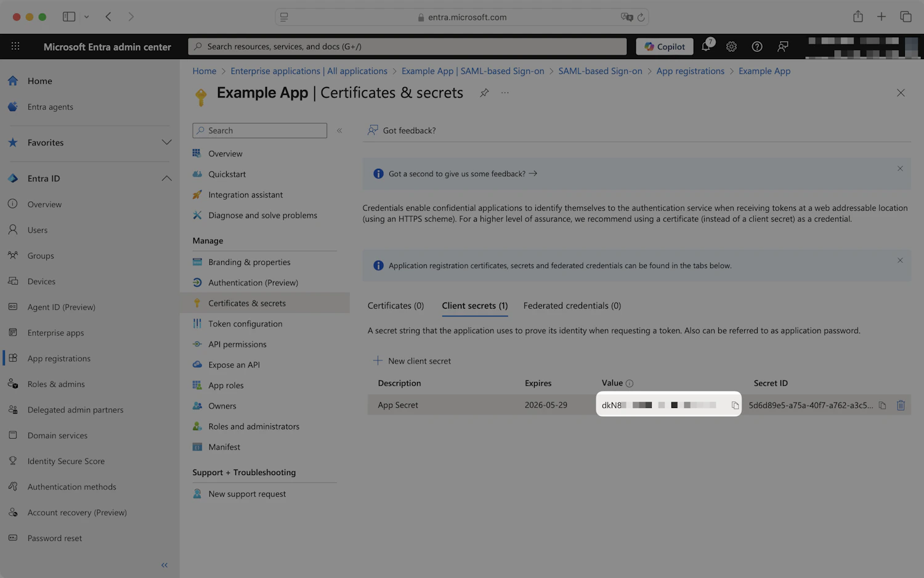
Task: Collapse the left navigation sidebar
Action: [164, 564]
